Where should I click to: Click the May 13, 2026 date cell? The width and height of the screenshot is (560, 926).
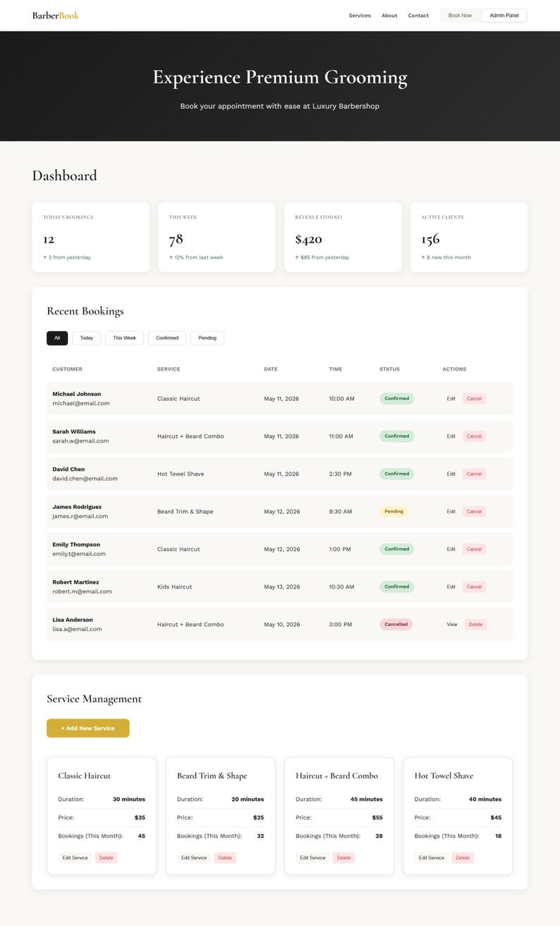pyautogui.click(x=282, y=587)
